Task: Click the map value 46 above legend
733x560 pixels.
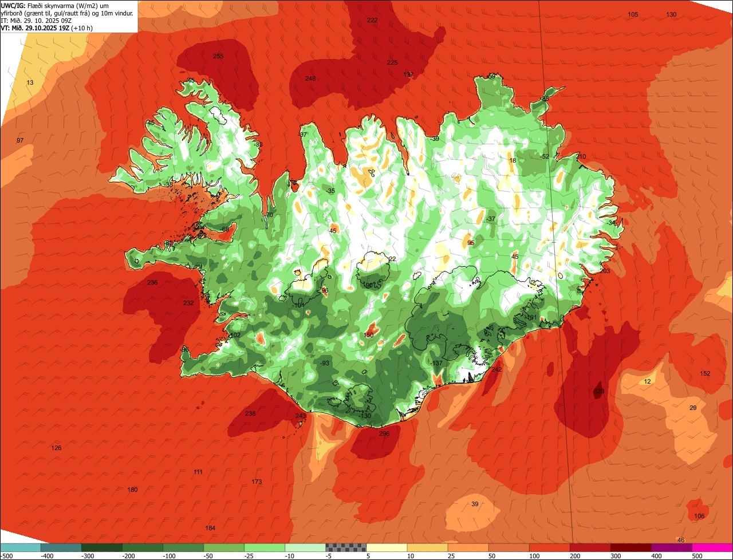Action: tap(681, 541)
